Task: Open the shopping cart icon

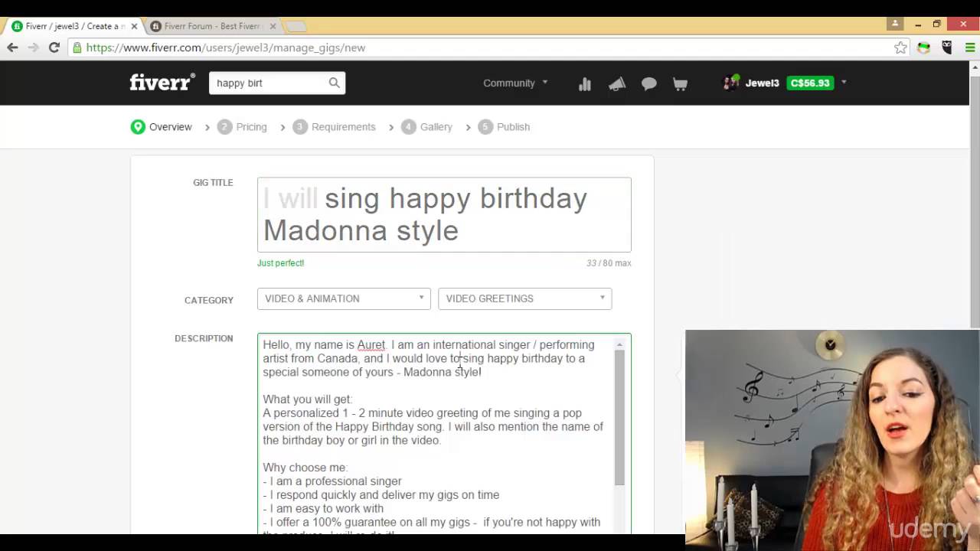Action: click(680, 83)
